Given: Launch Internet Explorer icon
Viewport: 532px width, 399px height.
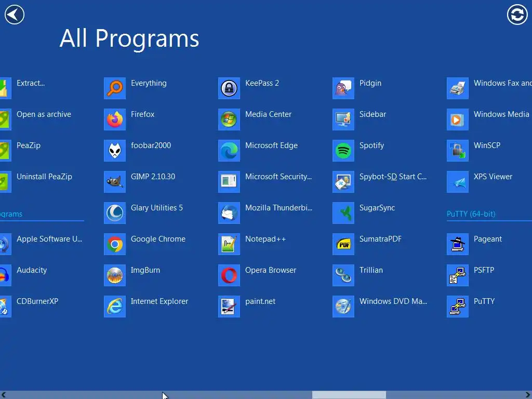Looking at the screenshot, I should [x=115, y=307].
